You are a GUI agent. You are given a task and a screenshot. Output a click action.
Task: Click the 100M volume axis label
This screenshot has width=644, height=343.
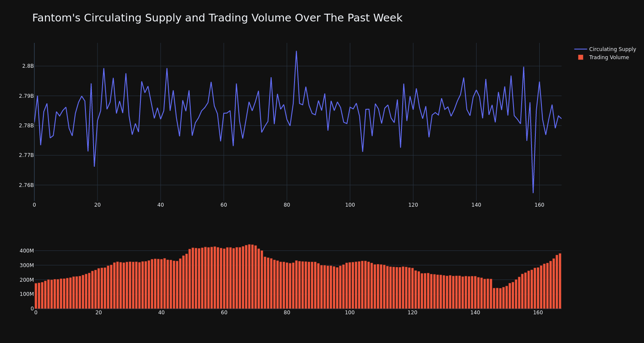point(27,294)
